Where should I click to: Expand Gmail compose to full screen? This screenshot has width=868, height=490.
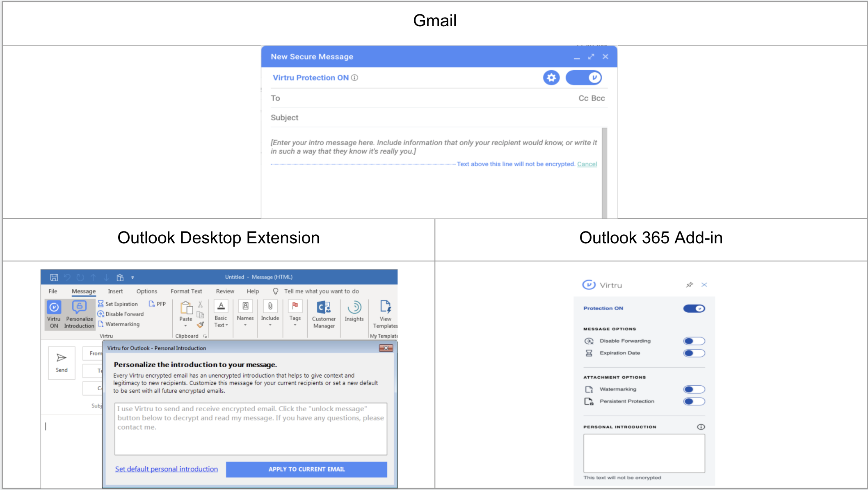click(x=591, y=57)
